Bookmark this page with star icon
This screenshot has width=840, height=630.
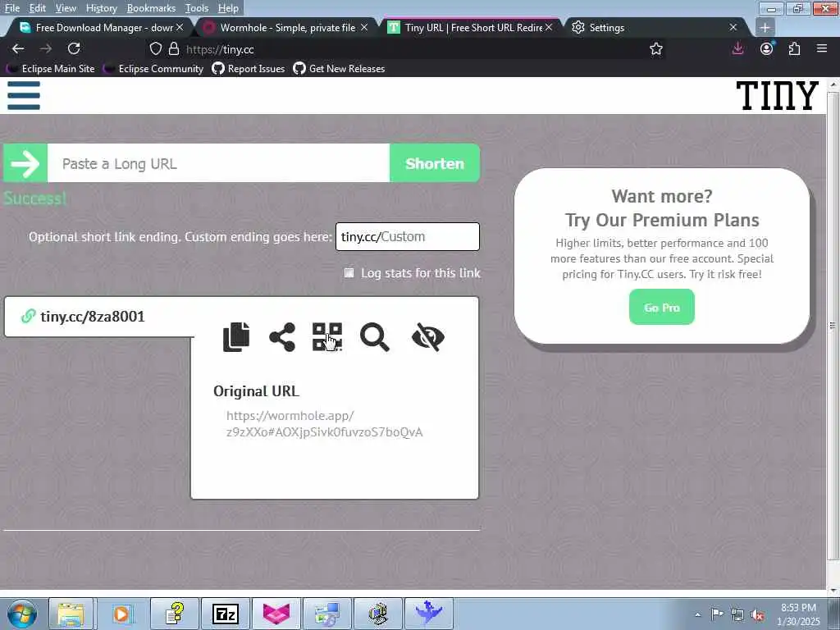pyautogui.click(x=655, y=49)
